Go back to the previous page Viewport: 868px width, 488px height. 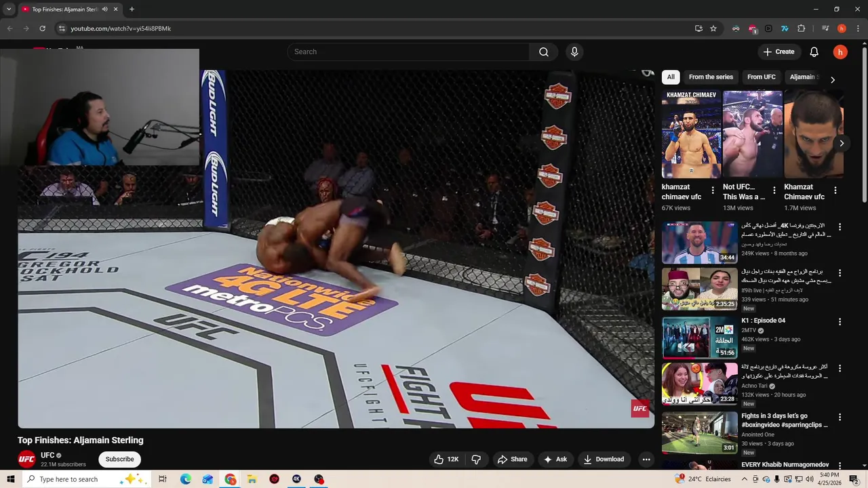click(x=9, y=28)
